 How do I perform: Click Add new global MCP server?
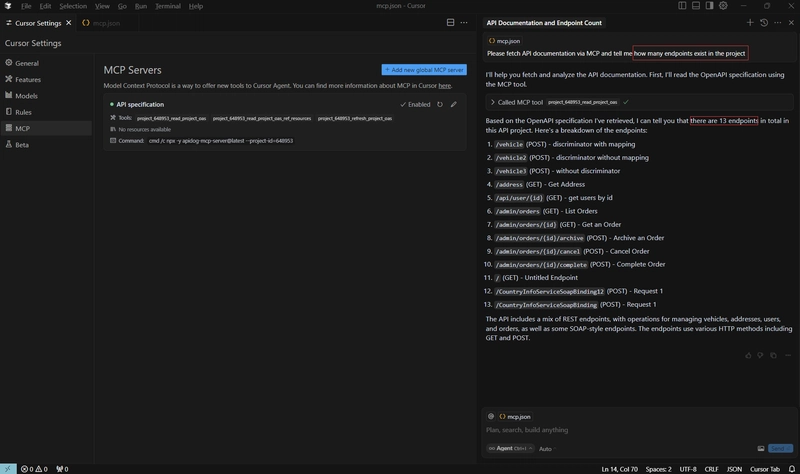click(x=424, y=70)
